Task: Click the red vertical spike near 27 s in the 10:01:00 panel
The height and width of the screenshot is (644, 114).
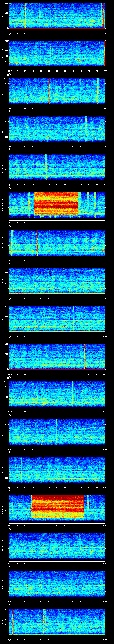Action: coord(53,16)
